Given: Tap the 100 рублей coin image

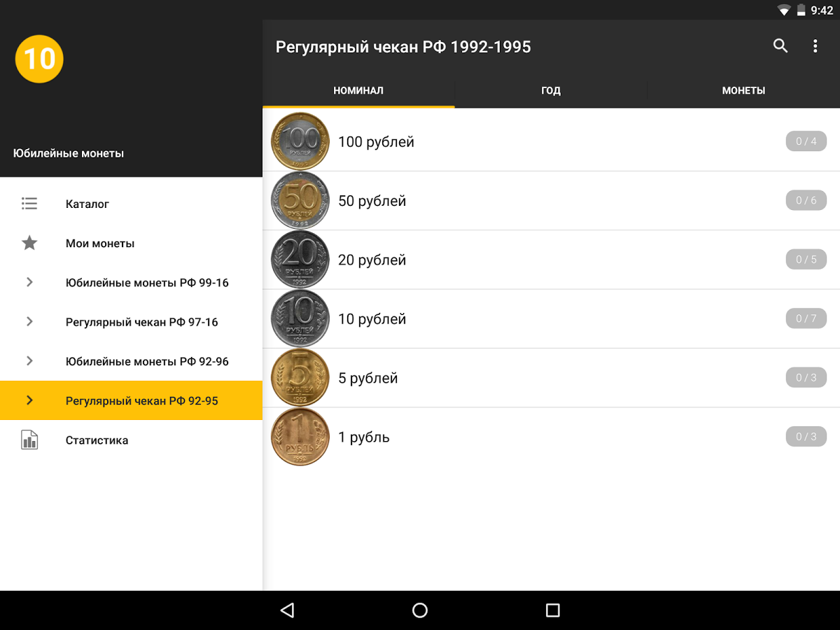Looking at the screenshot, I should 300,141.
